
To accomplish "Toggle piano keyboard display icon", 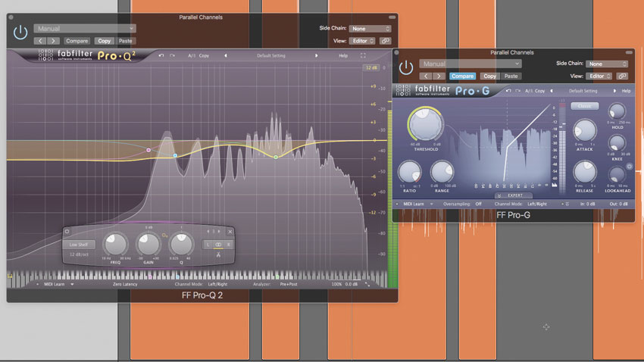I will coord(11,276).
